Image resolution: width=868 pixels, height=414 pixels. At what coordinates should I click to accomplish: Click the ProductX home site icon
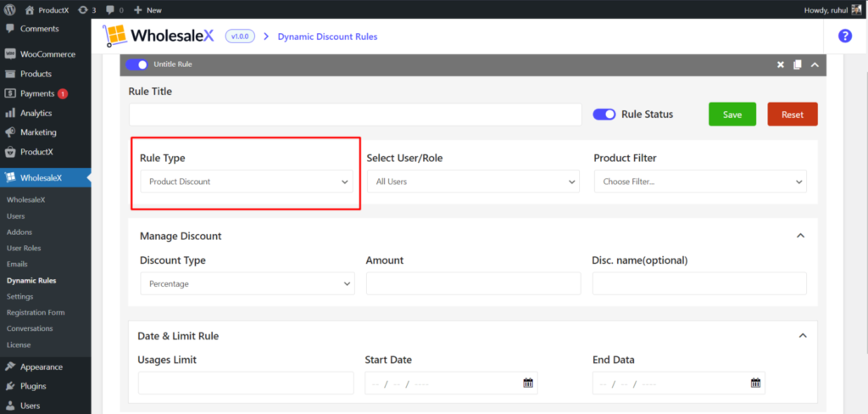30,9
